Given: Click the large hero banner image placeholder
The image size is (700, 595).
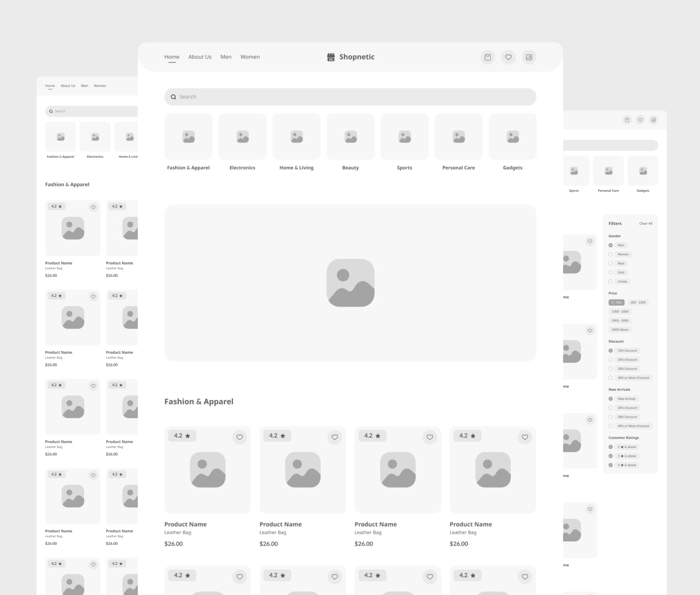Looking at the screenshot, I should point(350,283).
